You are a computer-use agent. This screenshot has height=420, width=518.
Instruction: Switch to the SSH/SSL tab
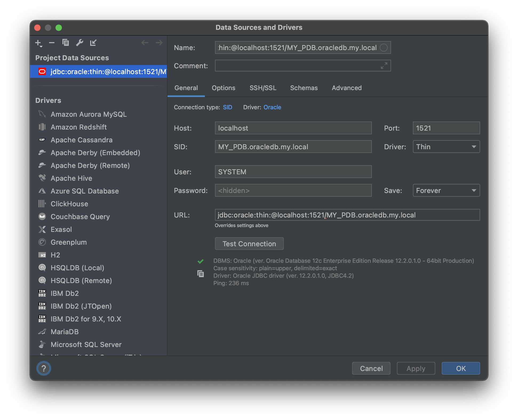click(x=263, y=88)
